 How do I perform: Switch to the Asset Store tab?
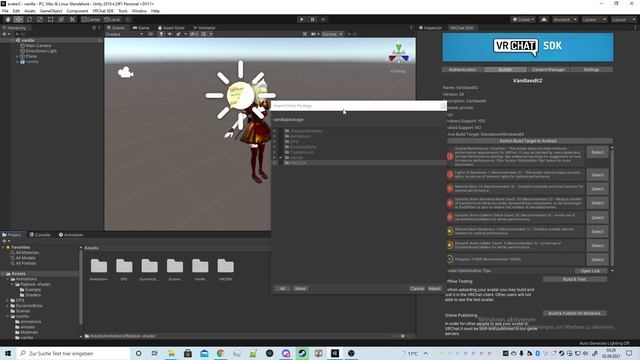click(x=171, y=28)
